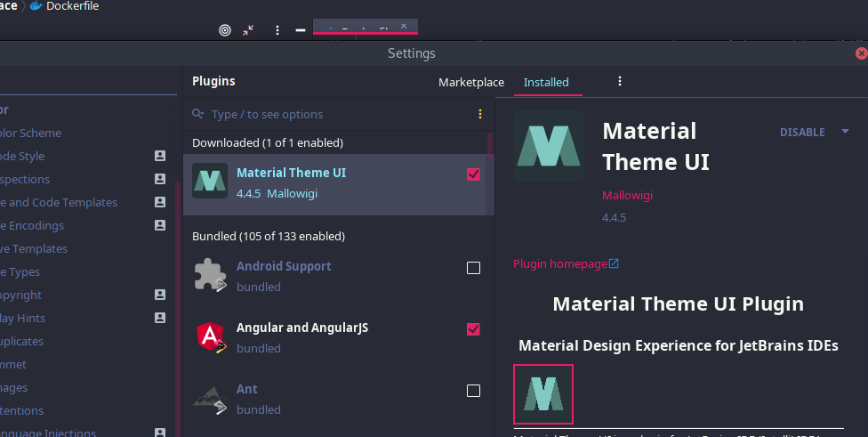
Task: Click the Android Support puzzle icon
Action: click(211, 275)
